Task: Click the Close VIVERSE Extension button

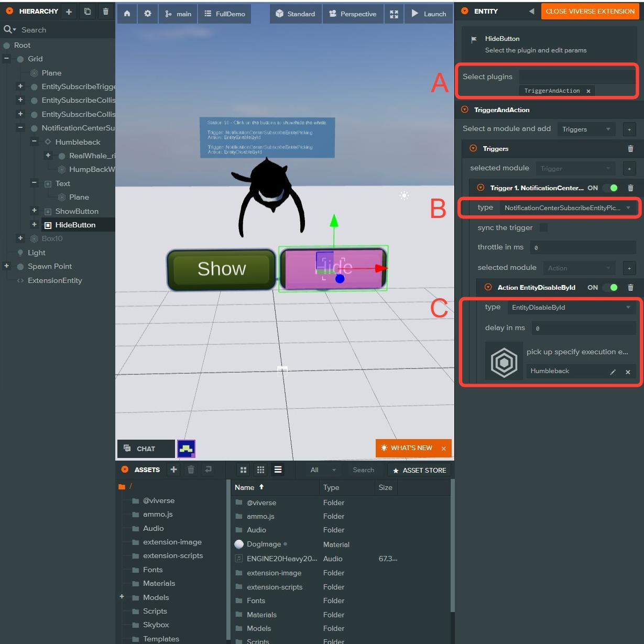Action: (590, 11)
